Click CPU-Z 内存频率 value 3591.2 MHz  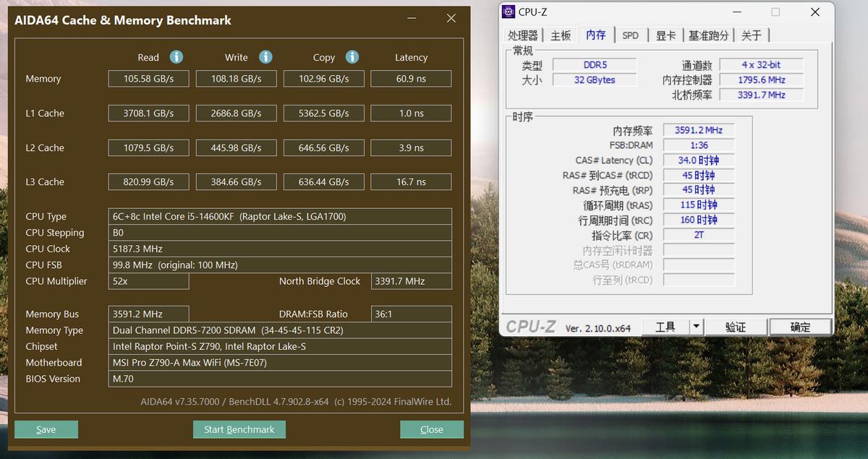click(x=699, y=130)
